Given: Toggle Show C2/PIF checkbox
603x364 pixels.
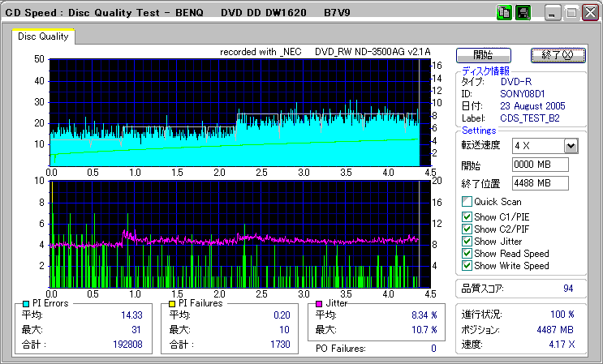Looking at the screenshot, I should tap(467, 229).
